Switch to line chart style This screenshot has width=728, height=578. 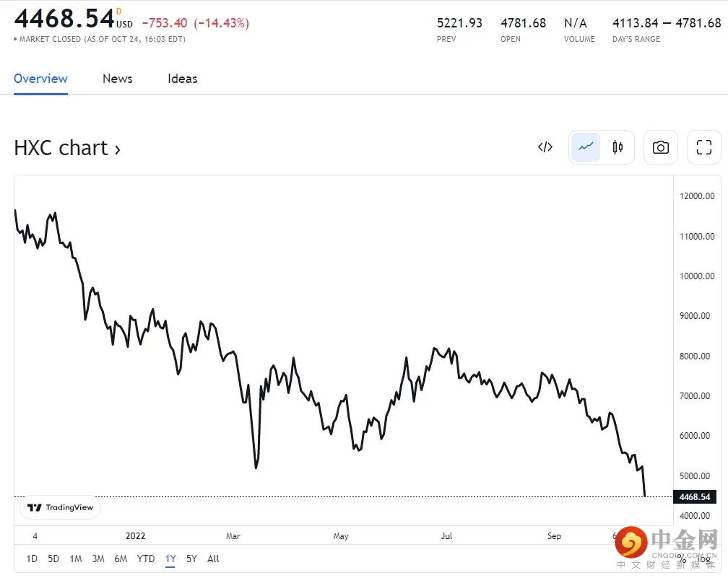586,147
